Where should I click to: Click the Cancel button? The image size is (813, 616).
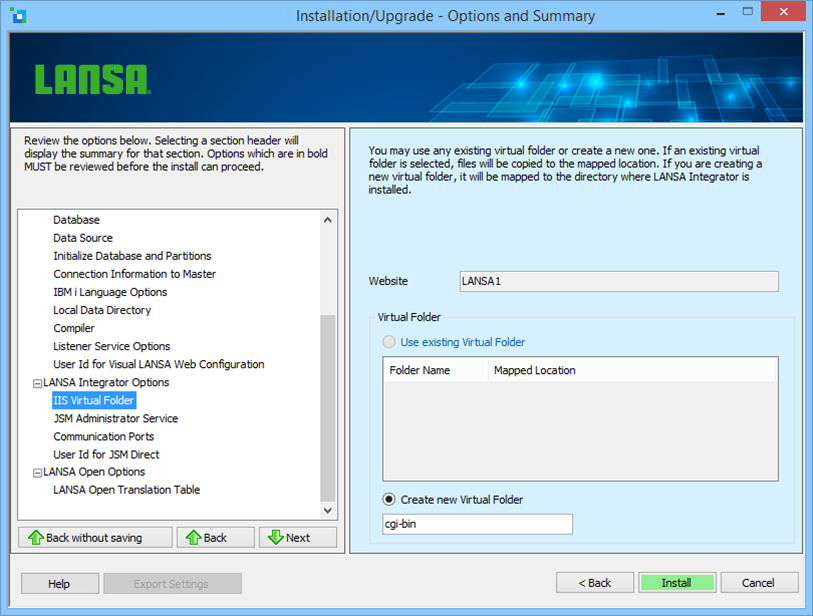(x=759, y=583)
